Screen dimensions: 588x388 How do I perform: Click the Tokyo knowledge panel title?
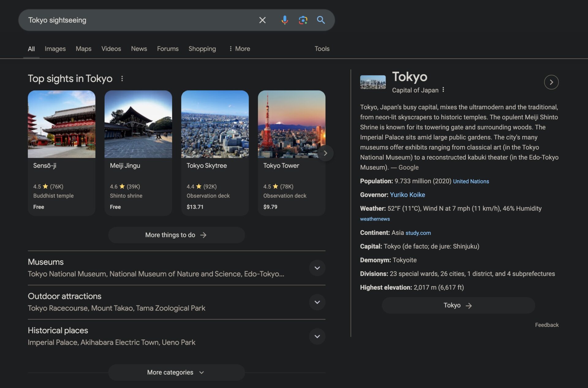pyautogui.click(x=409, y=77)
